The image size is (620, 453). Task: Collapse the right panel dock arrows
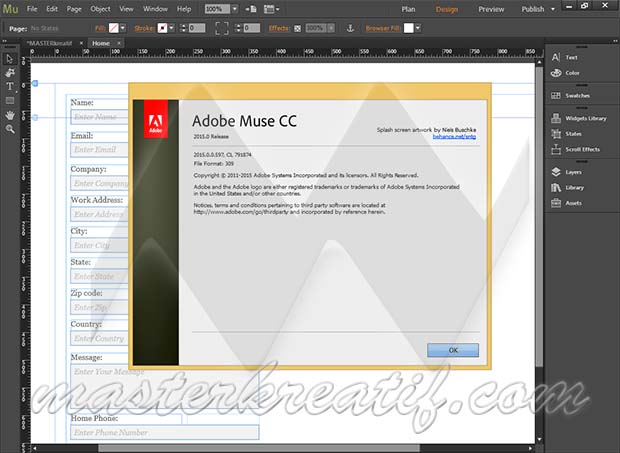615,41
